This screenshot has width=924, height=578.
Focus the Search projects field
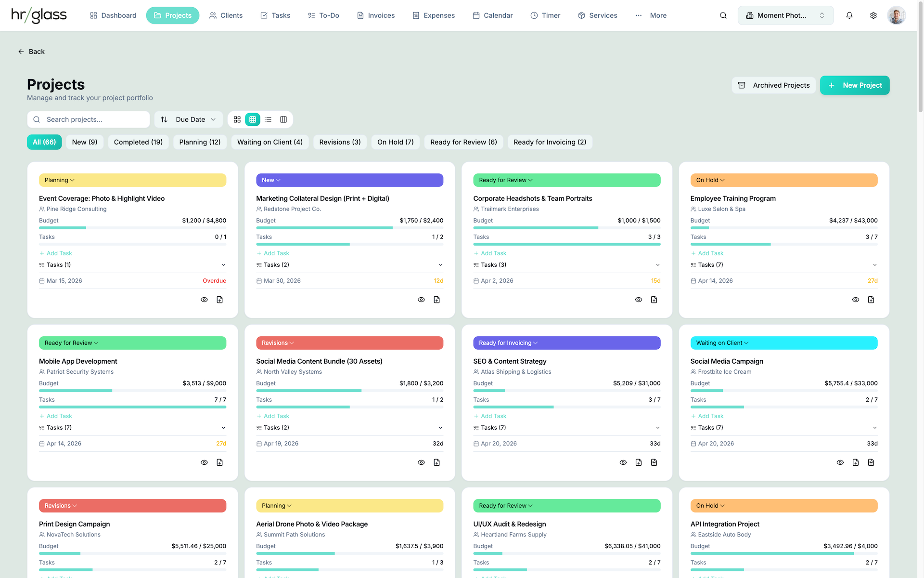pos(89,119)
